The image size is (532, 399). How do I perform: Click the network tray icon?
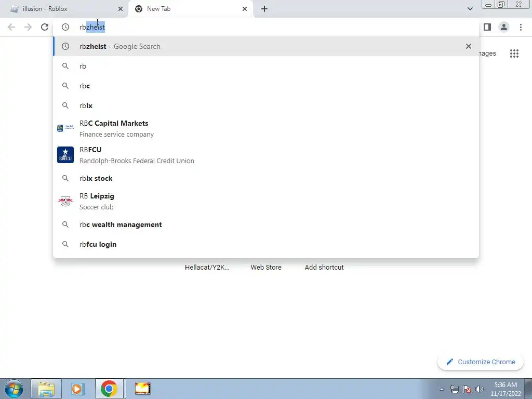[454, 389]
